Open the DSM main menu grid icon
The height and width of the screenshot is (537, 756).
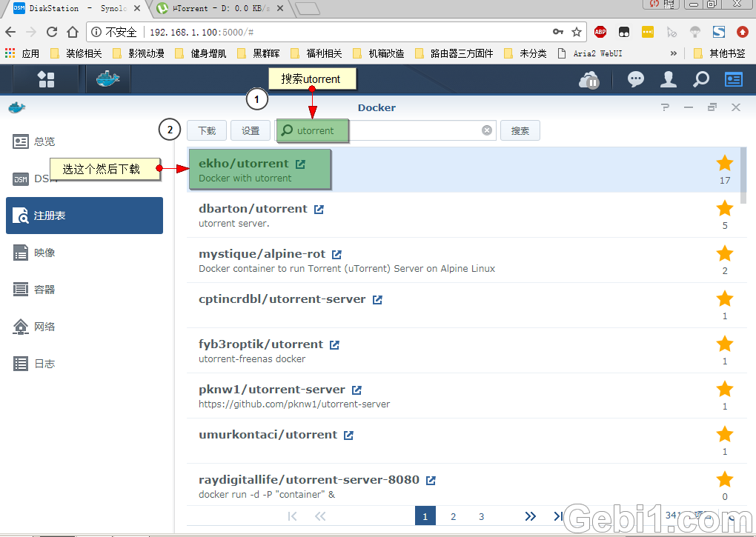pyautogui.click(x=46, y=79)
